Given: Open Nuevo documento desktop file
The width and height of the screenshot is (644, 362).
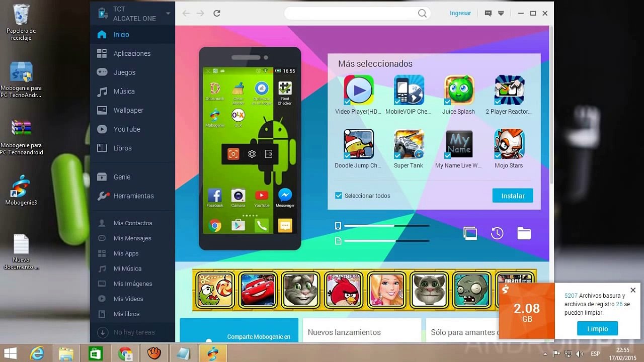Looking at the screenshot, I should (21, 252).
